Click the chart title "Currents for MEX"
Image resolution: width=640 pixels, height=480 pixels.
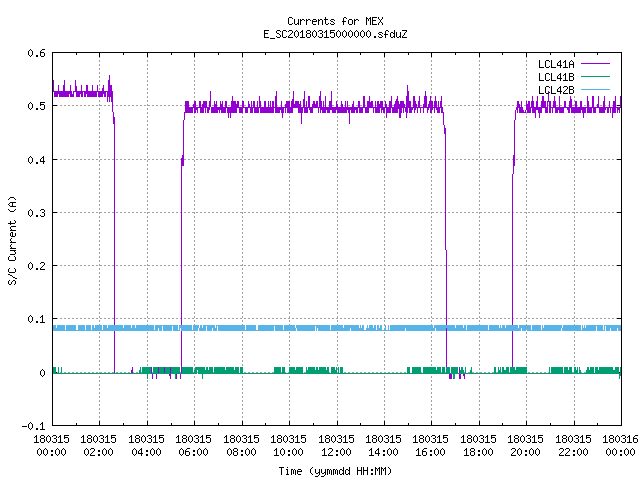335,21
